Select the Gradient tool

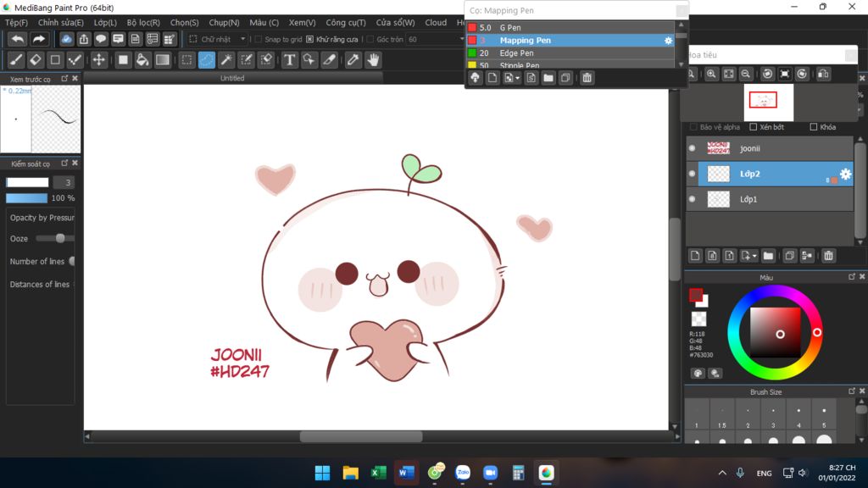point(162,60)
